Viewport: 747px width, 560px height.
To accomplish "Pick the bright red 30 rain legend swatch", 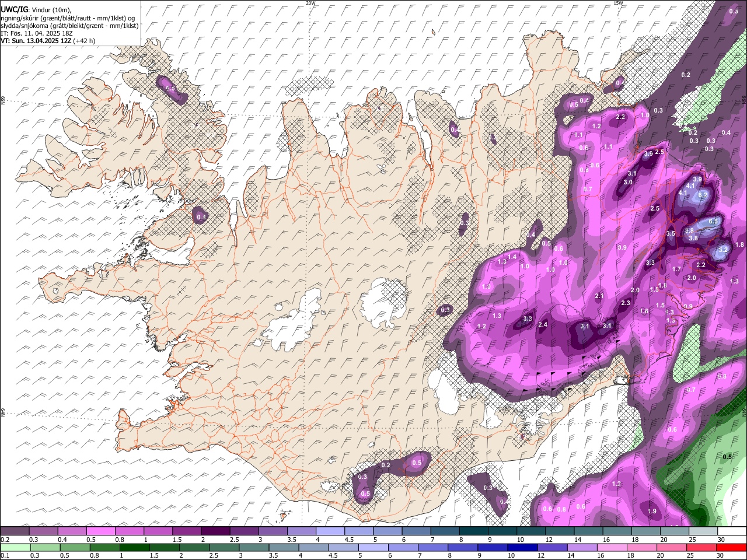I will point(731,547).
